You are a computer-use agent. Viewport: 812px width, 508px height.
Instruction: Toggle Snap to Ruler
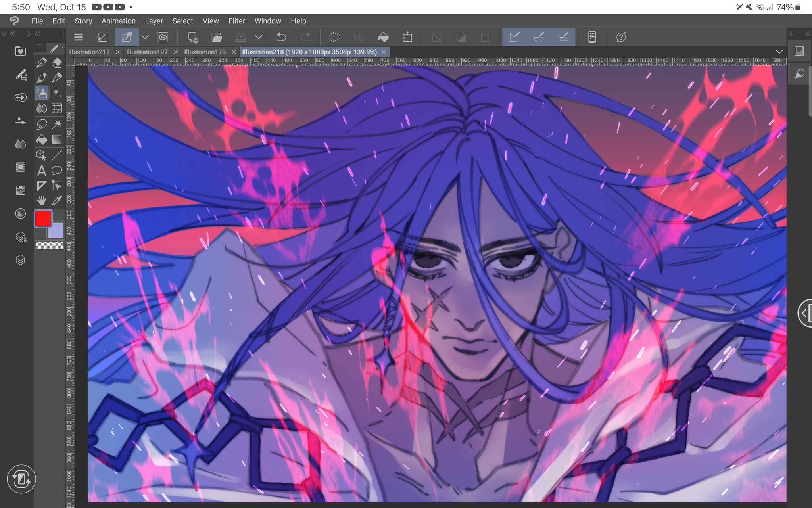tap(514, 37)
